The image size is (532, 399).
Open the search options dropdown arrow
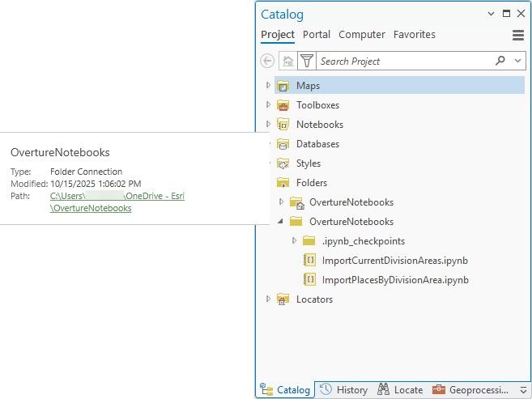pyautogui.click(x=517, y=61)
